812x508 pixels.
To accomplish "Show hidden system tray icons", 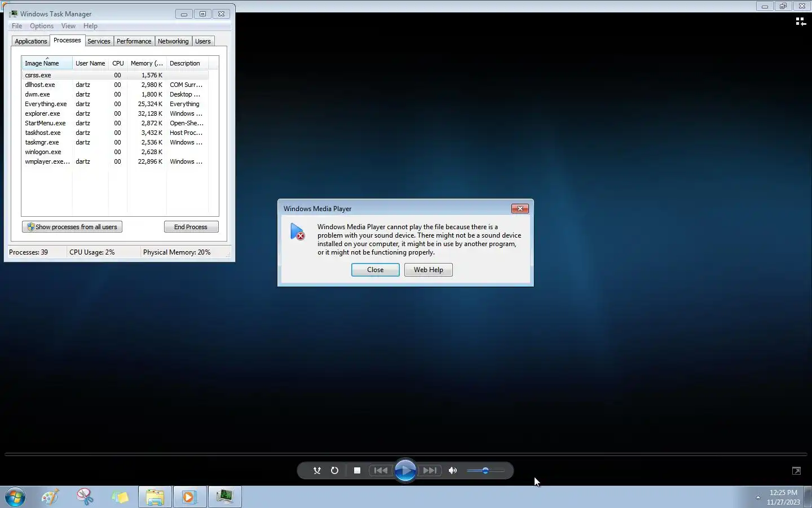I will coord(758,497).
